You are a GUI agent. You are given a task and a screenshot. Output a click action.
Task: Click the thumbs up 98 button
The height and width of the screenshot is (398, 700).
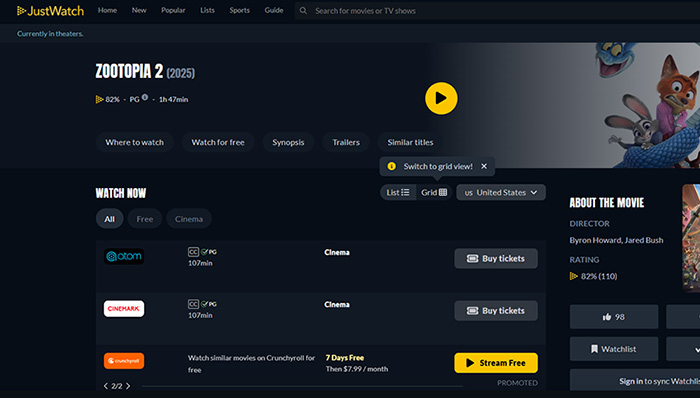(x=614, y=317)
